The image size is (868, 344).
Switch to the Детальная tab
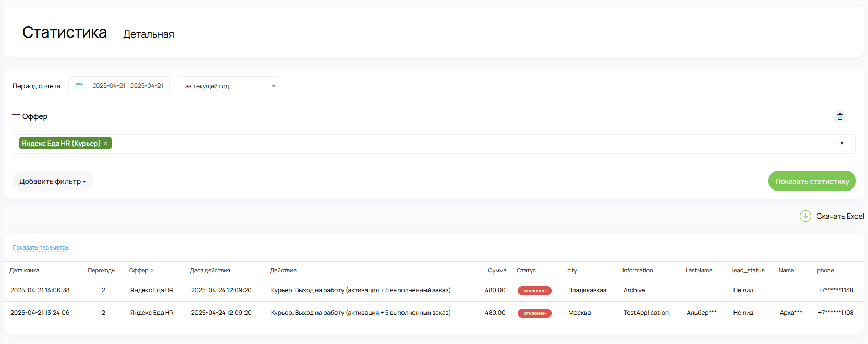coord(149,34)
